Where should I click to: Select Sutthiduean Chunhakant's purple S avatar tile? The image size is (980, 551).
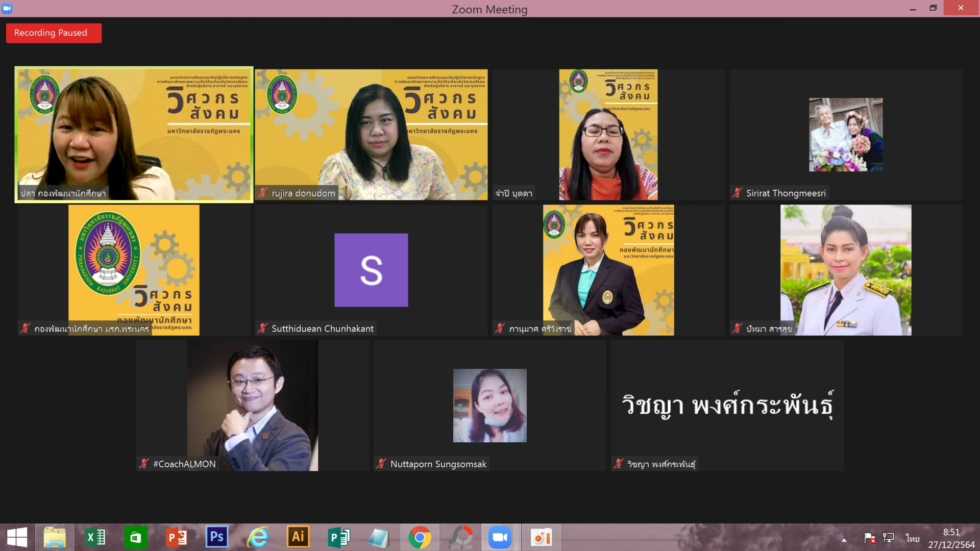371,270
